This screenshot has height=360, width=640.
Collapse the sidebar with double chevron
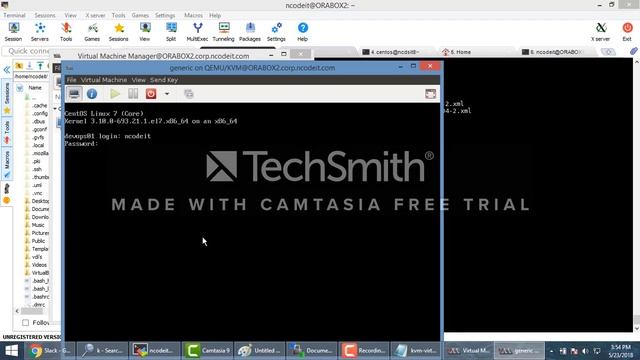7,70
